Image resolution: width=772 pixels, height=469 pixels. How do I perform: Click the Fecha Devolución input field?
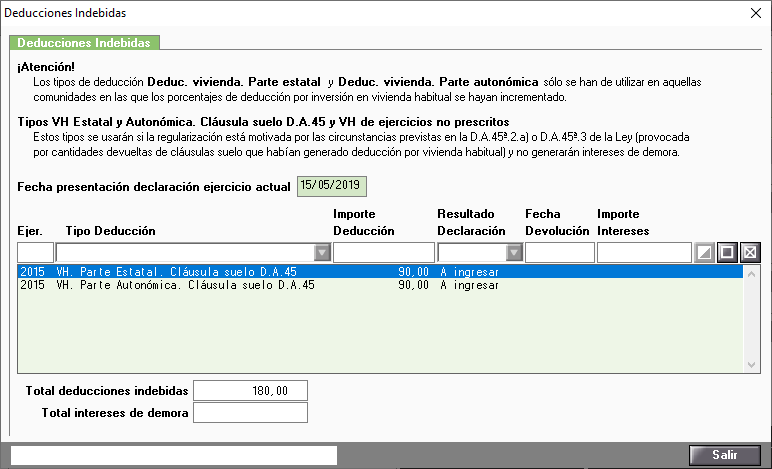coord(559,252)
